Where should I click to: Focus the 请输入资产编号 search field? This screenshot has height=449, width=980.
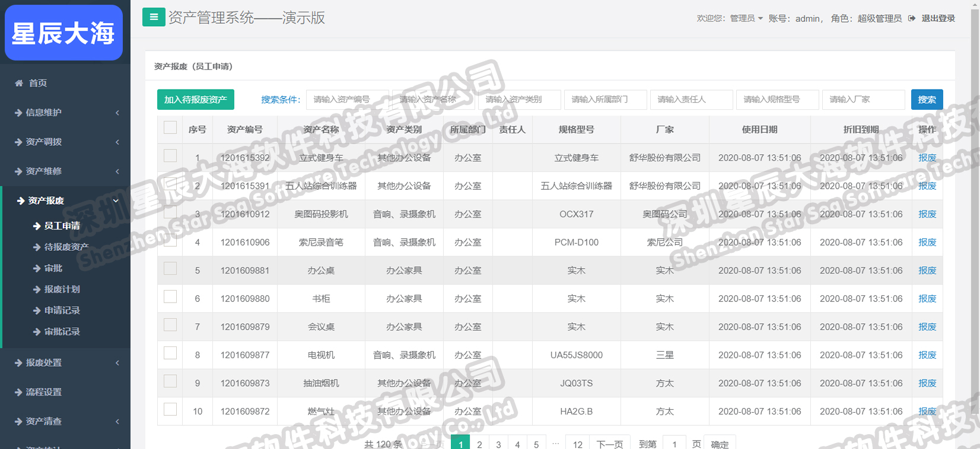click(348, 100)
